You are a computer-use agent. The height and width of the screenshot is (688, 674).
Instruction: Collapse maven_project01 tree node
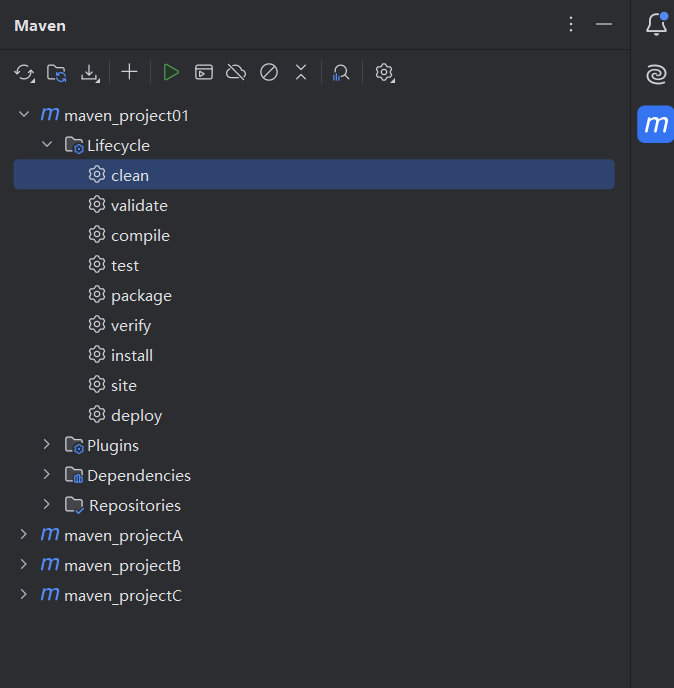click(x=24, y=115)
